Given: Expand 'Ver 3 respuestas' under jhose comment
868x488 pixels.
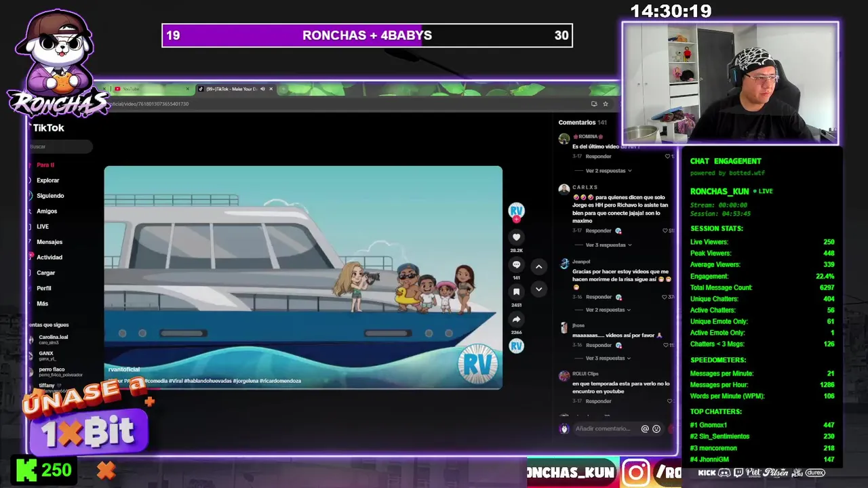Looking at the screenshot, I should pyautogui.click(x=608, y=358).
